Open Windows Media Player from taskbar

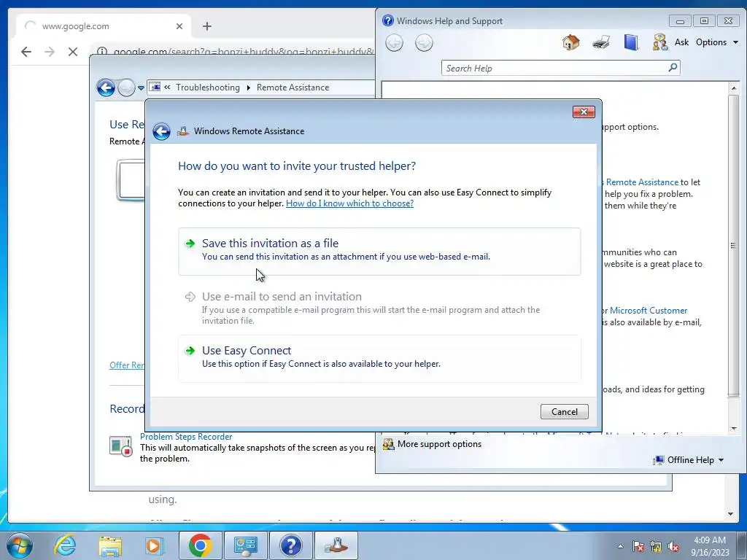(155, 545)
